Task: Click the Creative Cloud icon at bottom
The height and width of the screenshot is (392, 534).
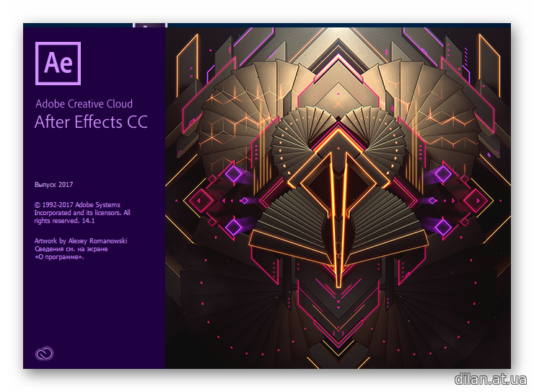Action: [44, 354]
